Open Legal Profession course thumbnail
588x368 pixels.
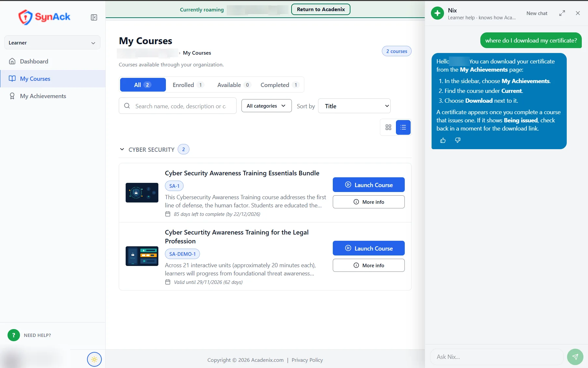pos(142,256)
